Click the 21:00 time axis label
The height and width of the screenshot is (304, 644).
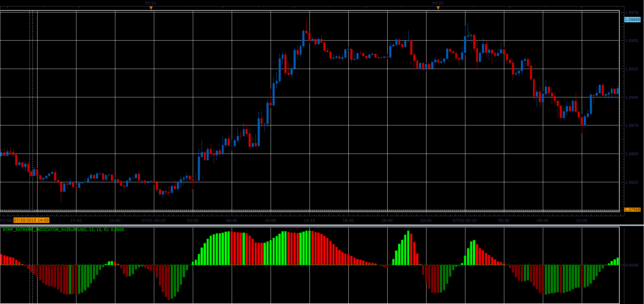[115, 220]
